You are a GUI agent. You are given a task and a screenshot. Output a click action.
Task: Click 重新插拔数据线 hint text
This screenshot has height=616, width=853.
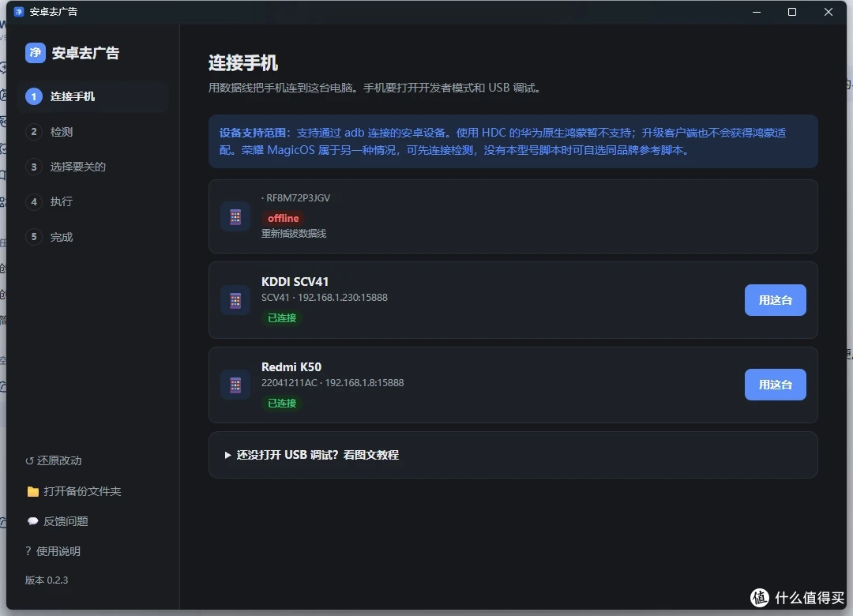click(x=294, y=234)
